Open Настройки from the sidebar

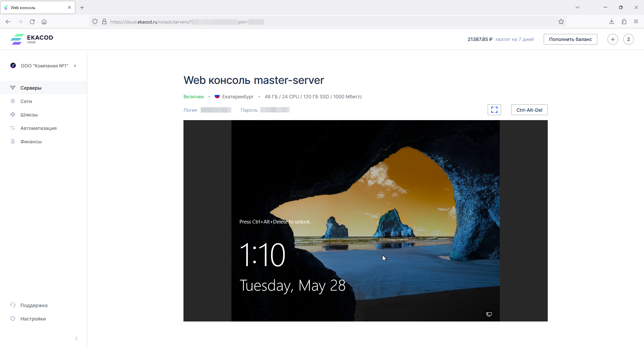[33, 319]
